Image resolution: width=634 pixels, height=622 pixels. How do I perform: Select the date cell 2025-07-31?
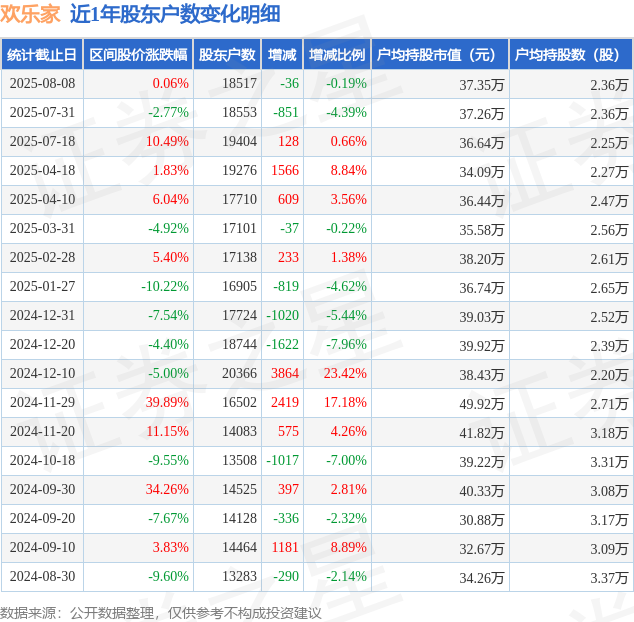[42, 112]
